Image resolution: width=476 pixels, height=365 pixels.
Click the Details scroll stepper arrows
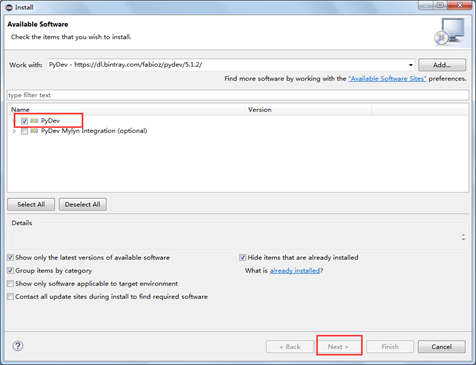point(463,237)
